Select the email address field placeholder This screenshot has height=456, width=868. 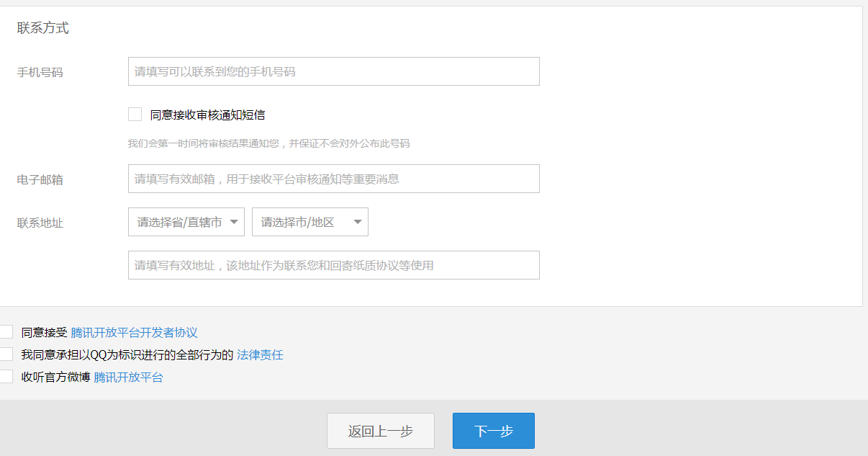(333, 178)
